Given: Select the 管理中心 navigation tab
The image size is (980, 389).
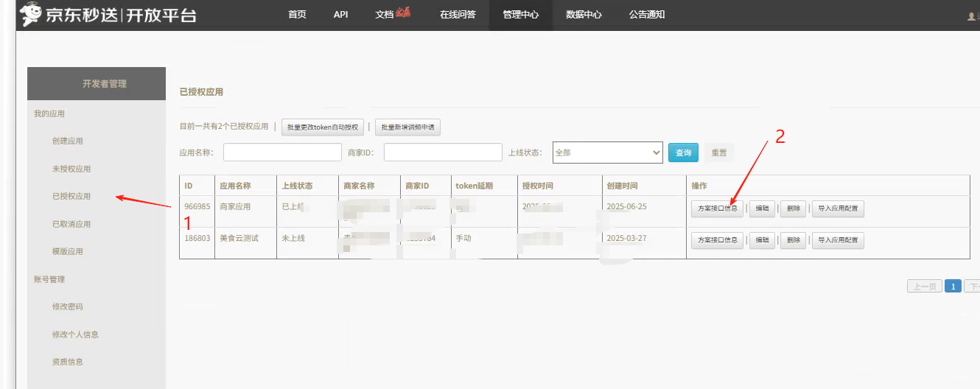Looking at the screenshot, I should (520, 15).
